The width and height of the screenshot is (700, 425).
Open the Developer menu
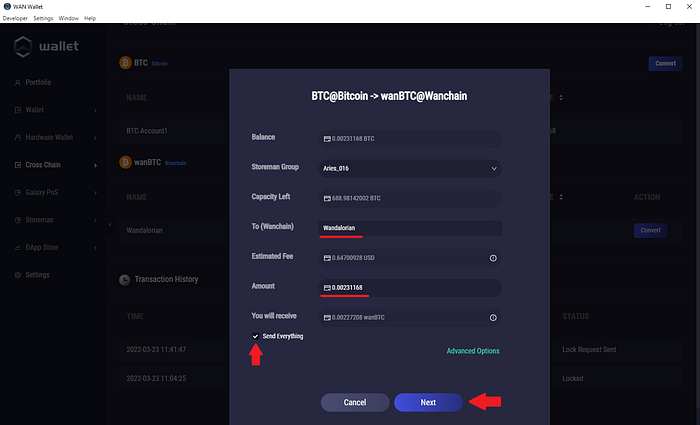click(x=15, y=18)
